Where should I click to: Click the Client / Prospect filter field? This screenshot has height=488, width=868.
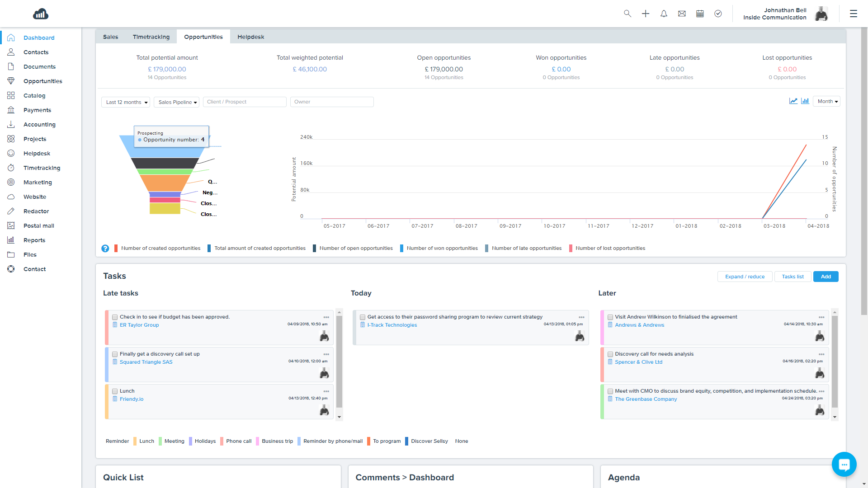pos(245,102)
